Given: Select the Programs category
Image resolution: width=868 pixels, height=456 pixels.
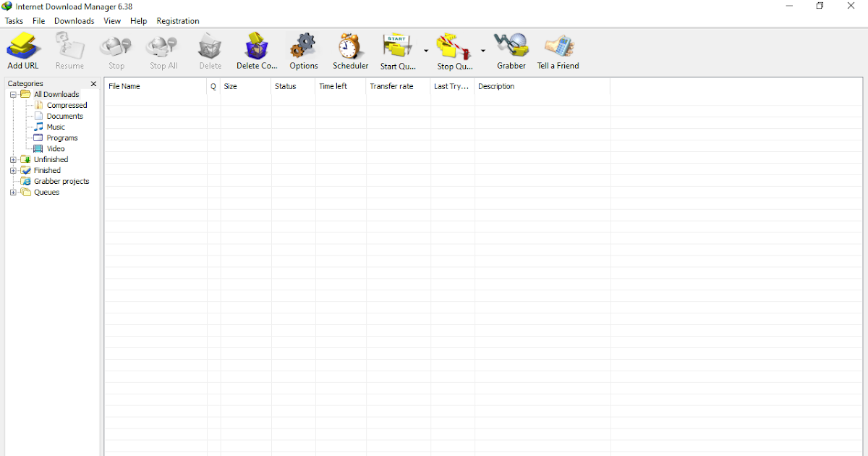Looking at the screenshot, I should pos(62,138).
